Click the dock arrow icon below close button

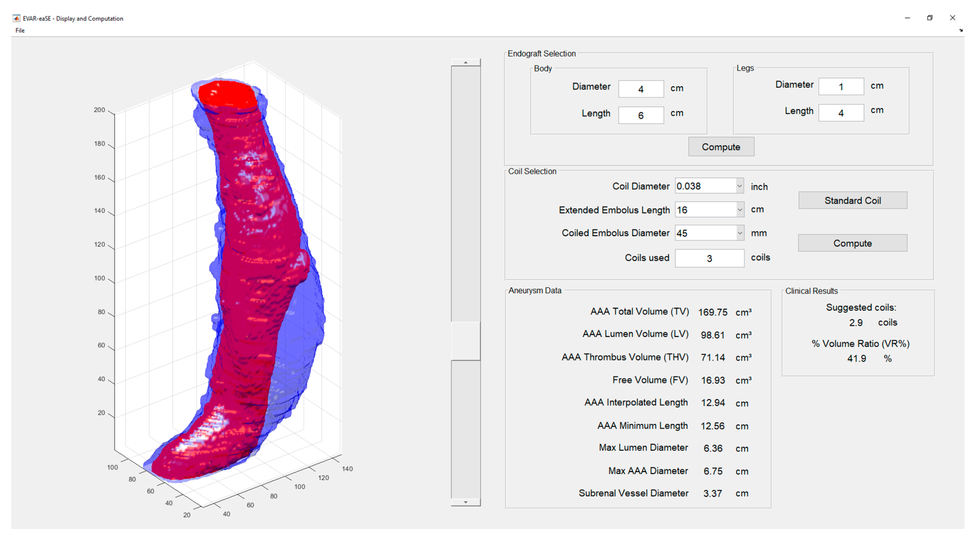coord(961,31)
